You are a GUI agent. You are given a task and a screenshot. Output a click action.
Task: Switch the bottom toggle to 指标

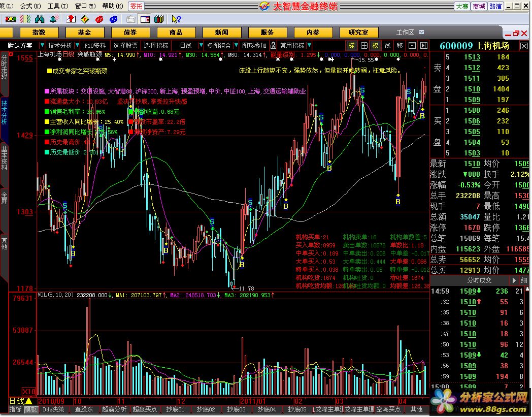pos(15,409)
